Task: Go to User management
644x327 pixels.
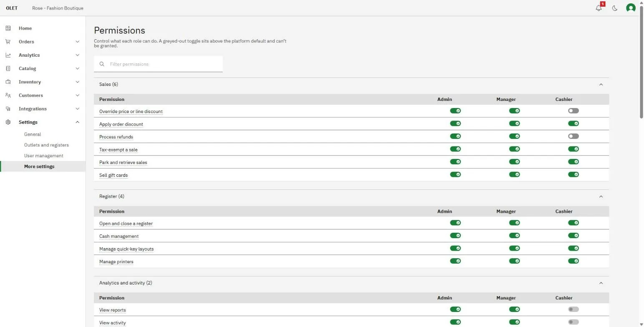Action: [44, 156]
